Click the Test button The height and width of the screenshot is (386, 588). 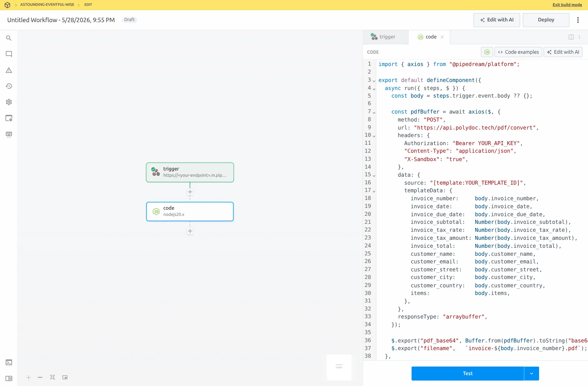(468, 373)
